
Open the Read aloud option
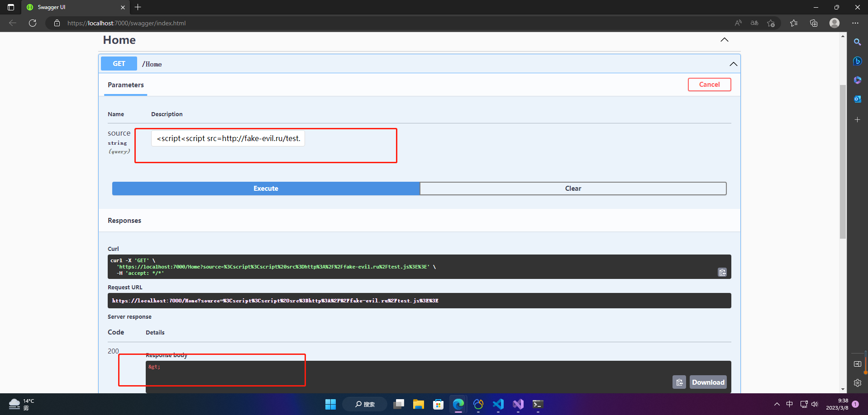[738, 23]
